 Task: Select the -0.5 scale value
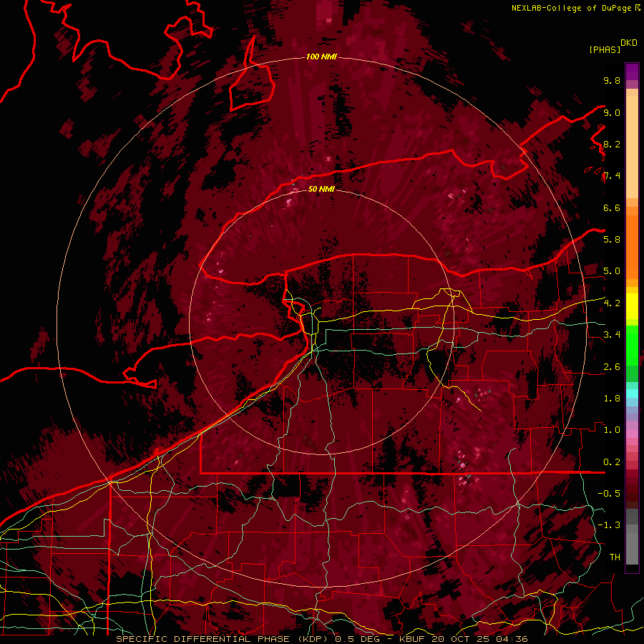[609, 494]
